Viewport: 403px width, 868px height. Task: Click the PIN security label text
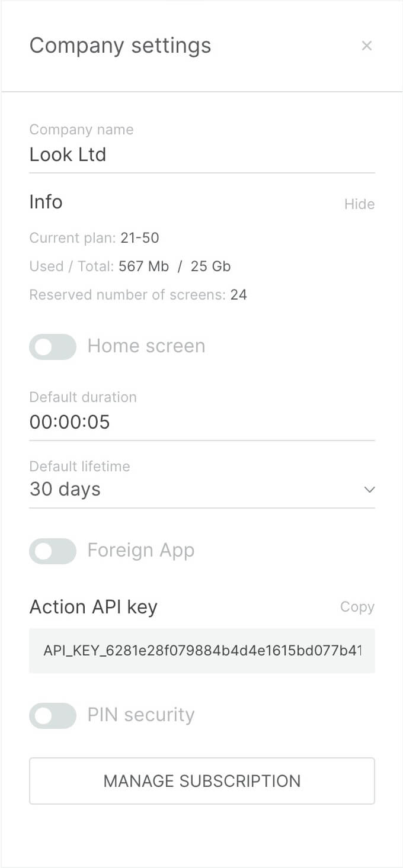click(x=141, y=715)
